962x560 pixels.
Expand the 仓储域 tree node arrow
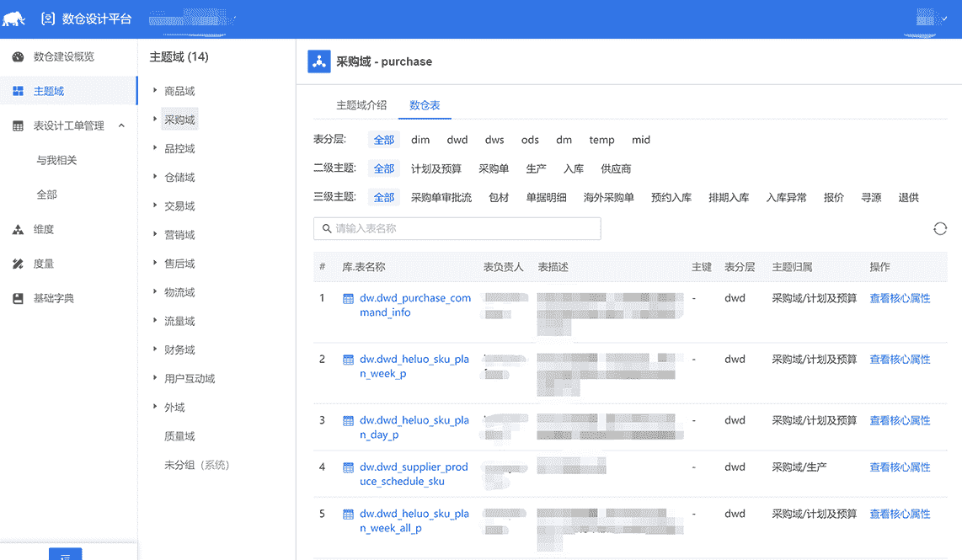pos(155,177)
